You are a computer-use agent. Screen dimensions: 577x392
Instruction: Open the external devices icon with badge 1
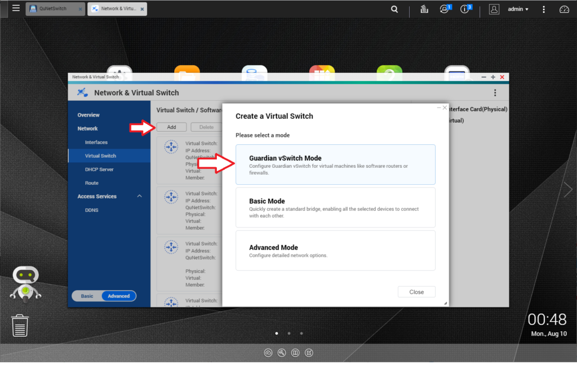click(x=445, y=9)
